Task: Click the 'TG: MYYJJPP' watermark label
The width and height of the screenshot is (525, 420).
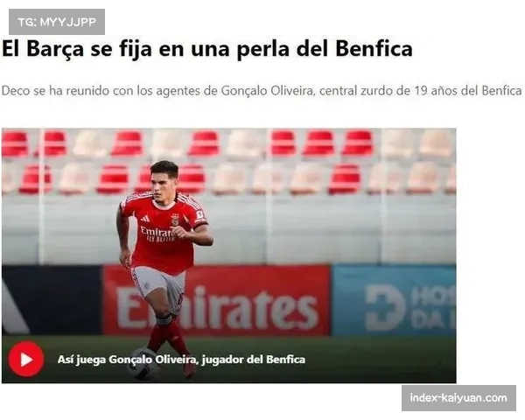Action: 57,22
